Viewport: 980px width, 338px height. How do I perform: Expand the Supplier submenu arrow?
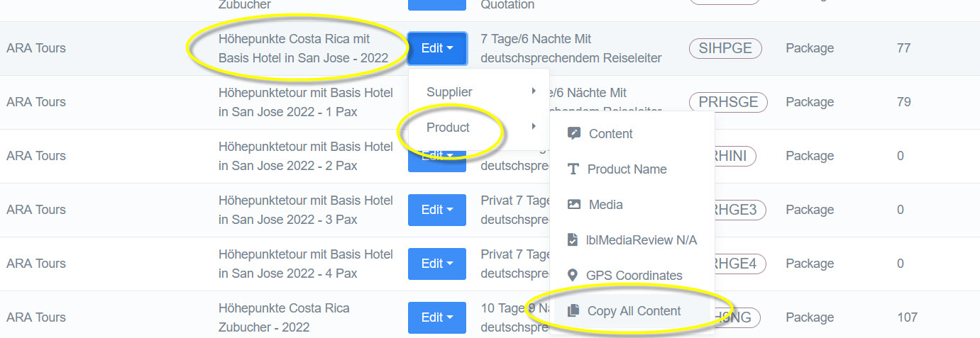point(533,91)
